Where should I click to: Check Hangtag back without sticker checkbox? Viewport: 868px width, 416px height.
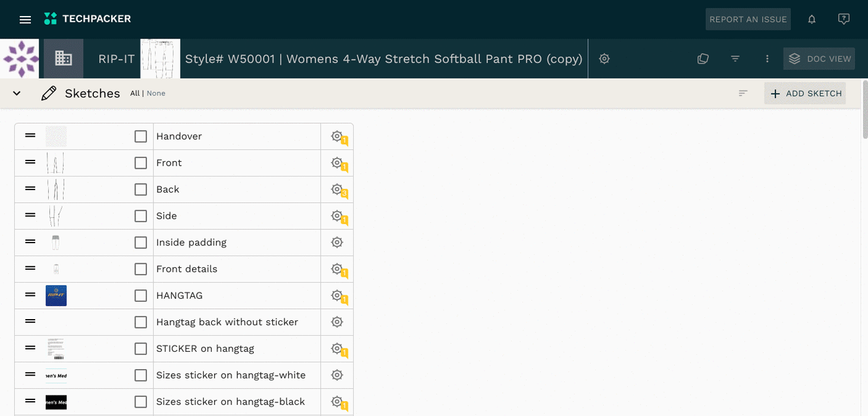(x=141, y=322)
